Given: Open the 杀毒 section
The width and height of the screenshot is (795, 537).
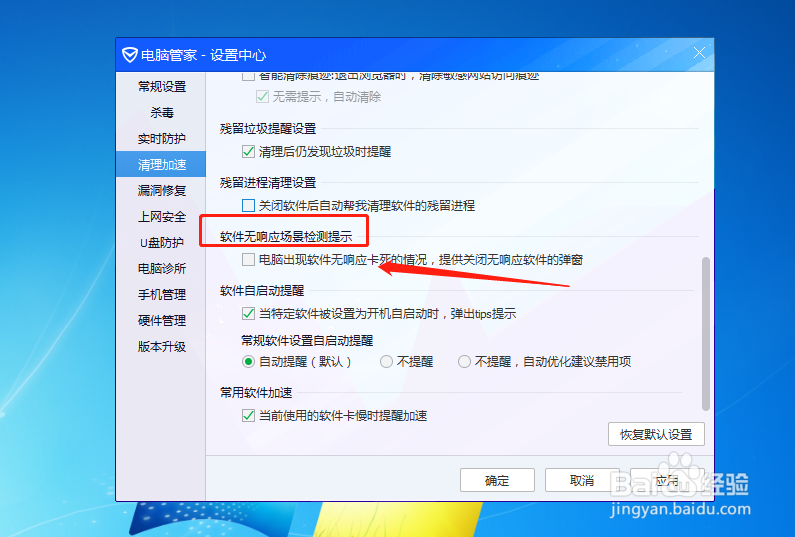Looking at the screenshot, I should click(x=162, y=113).
